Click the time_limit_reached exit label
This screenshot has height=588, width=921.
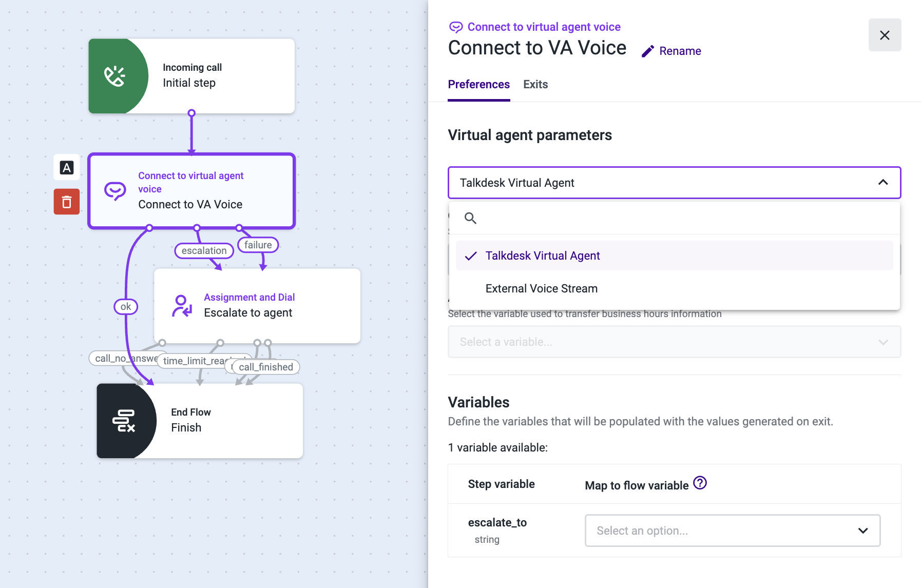pyautogui.click(x=198, y=361)
